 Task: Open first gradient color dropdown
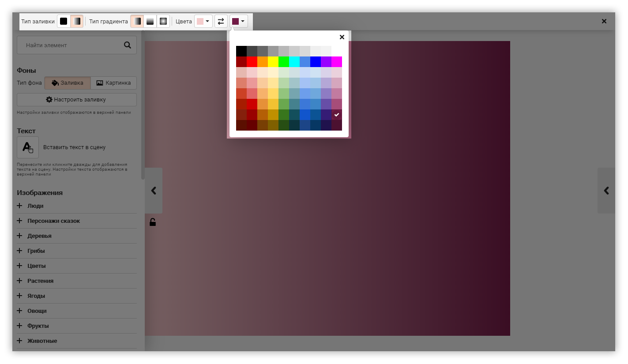pos(203,21)
